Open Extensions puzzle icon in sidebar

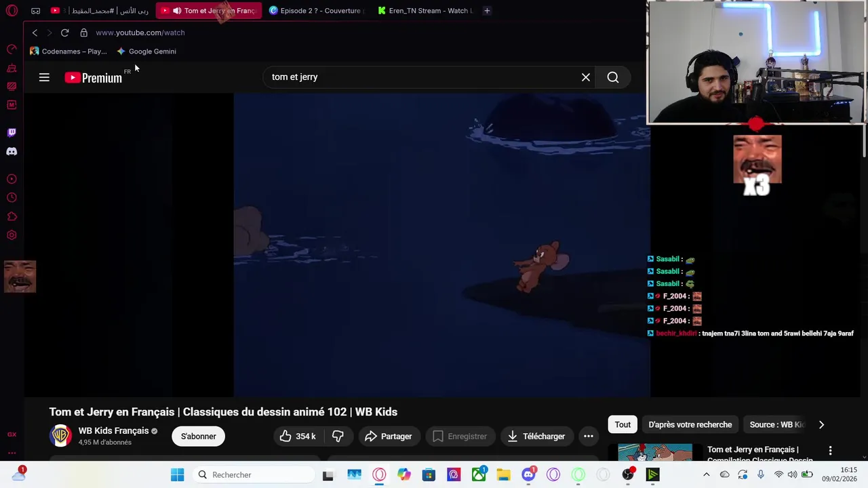tap(12, 217)
